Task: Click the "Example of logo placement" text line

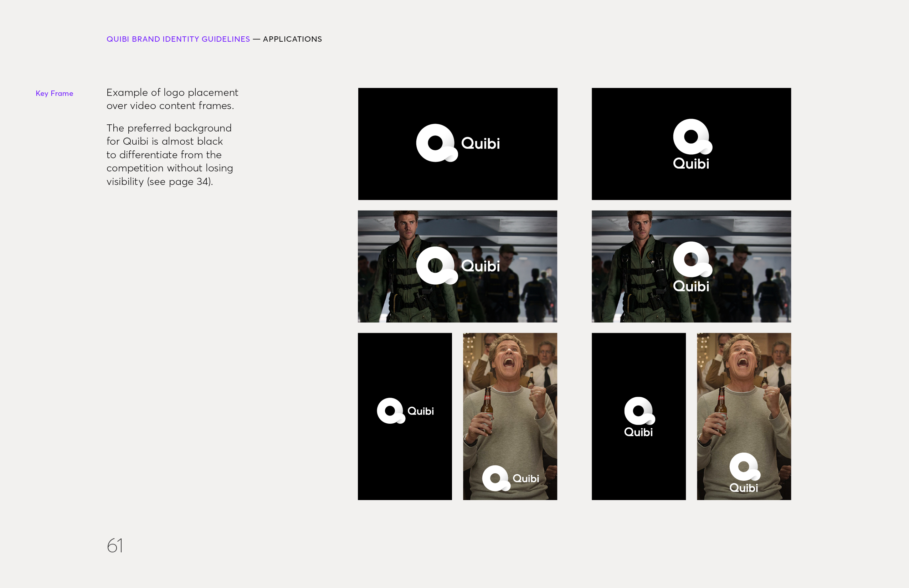Action: 172,92
